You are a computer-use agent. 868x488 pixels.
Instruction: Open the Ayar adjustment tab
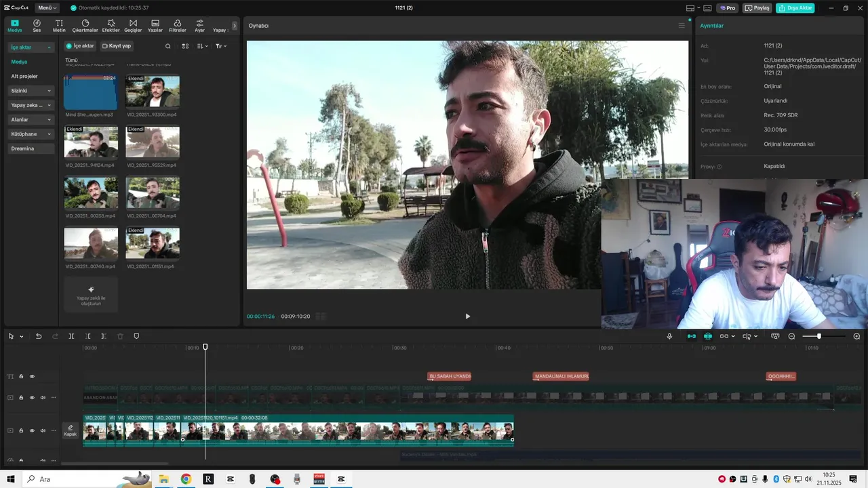click(199, 26)
